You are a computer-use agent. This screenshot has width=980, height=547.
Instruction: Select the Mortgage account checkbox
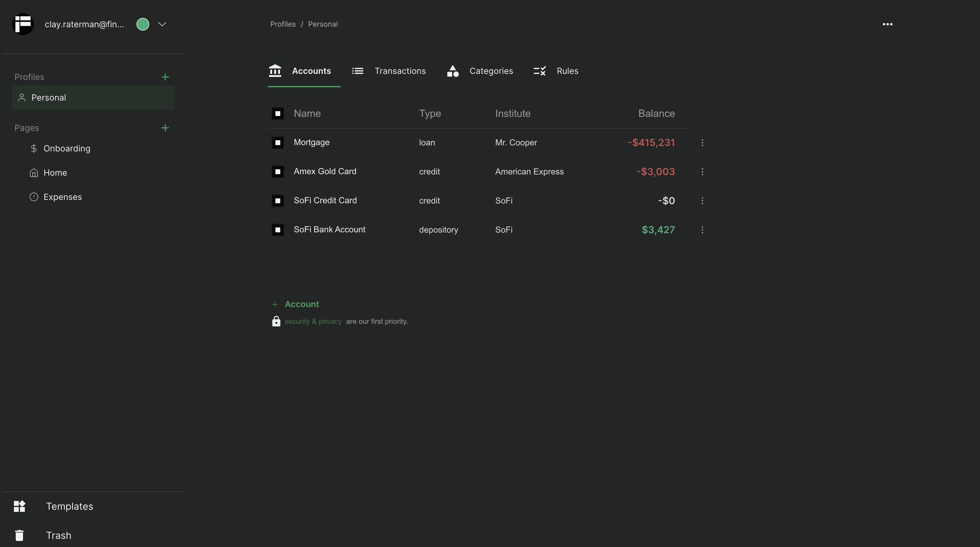click(278, 142)
